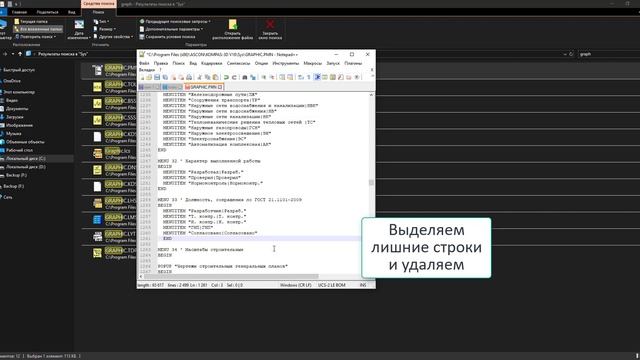Click the Save All icon in Notepad++

(x=165, y=77)
